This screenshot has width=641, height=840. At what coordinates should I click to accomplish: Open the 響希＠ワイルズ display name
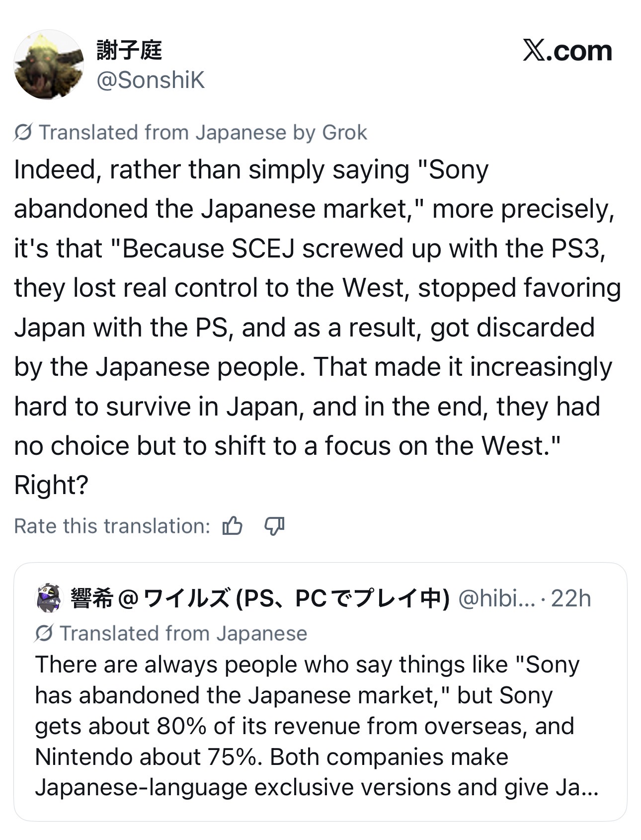(x=260, y=598)
